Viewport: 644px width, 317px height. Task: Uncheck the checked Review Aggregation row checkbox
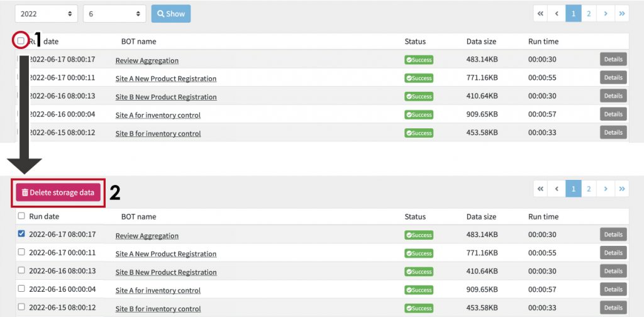pos(22,234)
